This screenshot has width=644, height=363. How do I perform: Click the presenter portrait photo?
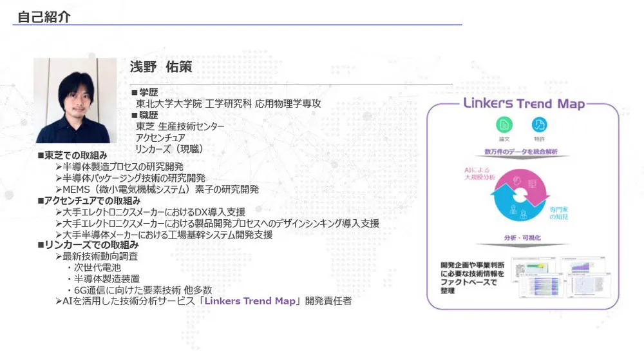[75, 101]
